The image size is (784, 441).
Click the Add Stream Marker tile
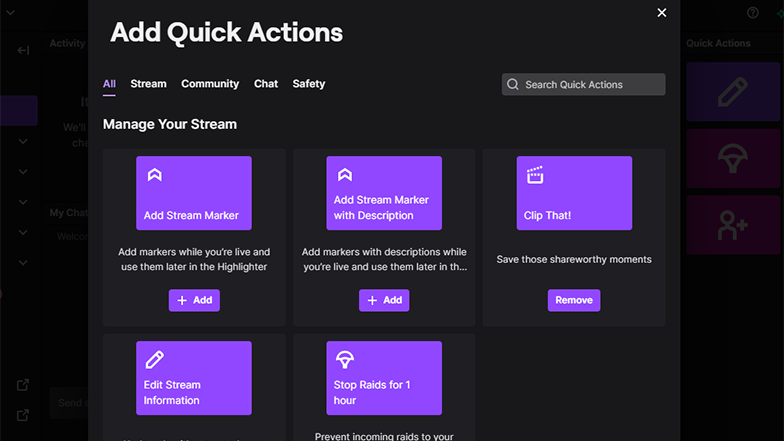click(194, 193)
